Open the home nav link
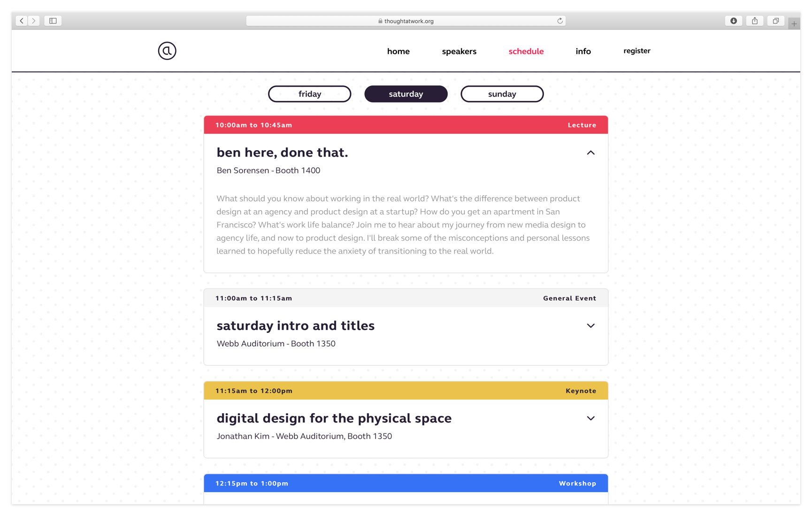812x516 pixels. click(398, 51)
